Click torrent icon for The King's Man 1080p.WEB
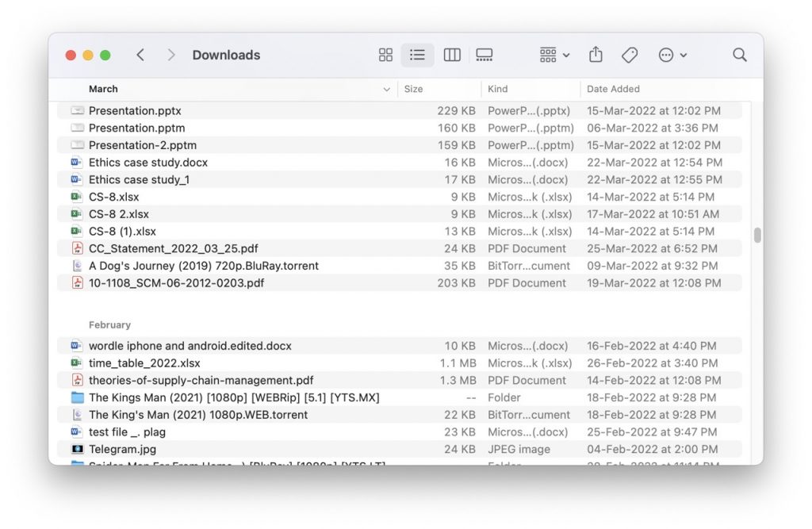The height and width of the screenshot is (529, 812). tap(77, 415)
